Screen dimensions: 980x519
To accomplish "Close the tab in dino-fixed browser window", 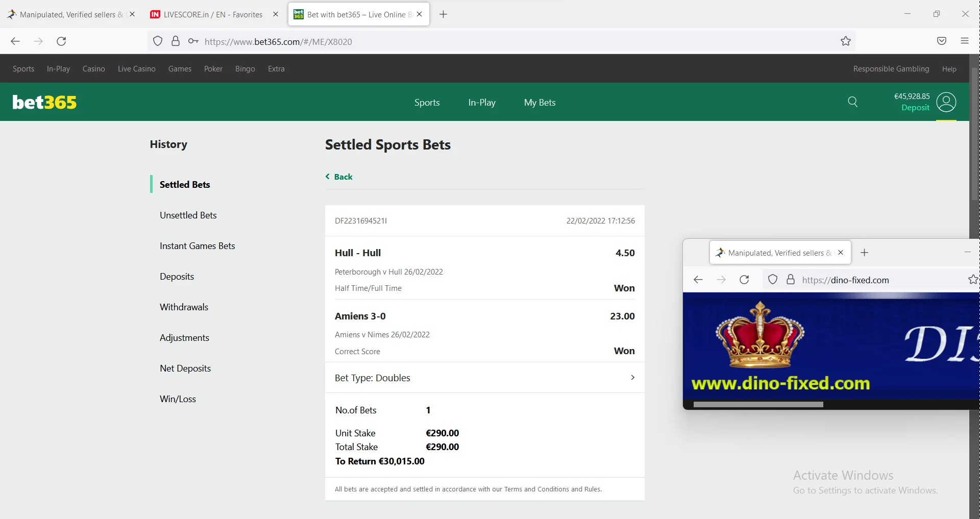I will click(841, 253).
